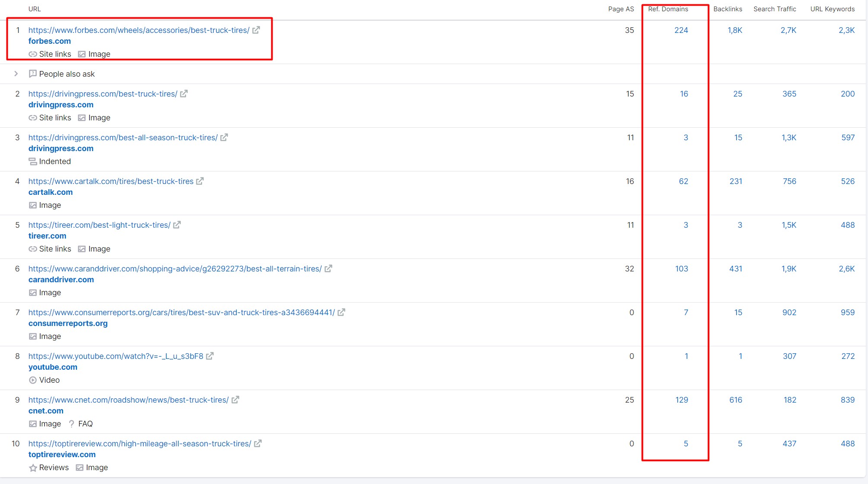The height and width of the screenshot is (484, 868).
Task: Click 307 search traffic for youtube.com
Action: point(789,356)
